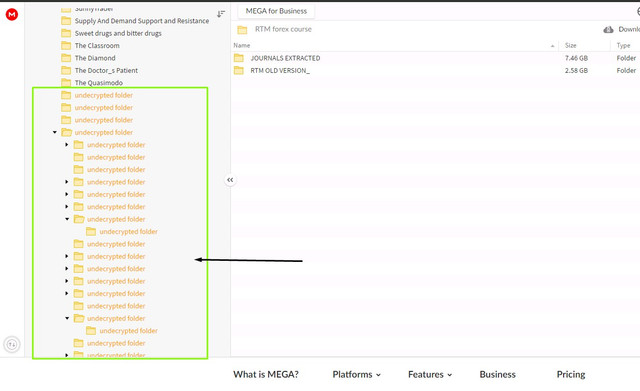This screenshot has width=640, height=391.
Task: Select the JOURNALS EXTRACTED row name
Action: pyautogui.click(x=285, y=58)
